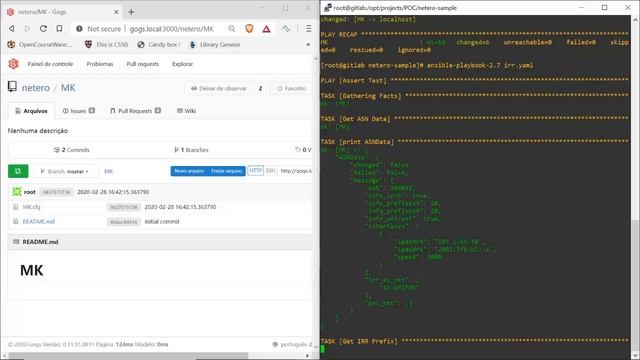The image size is (640, 360).
Task: Open Brave Shields lion icon
Action: point(249,29)
